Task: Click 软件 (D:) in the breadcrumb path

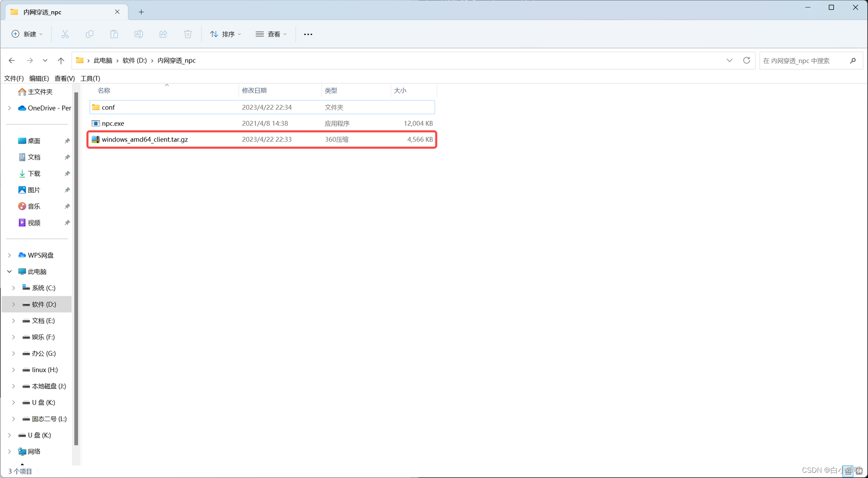Action: pyautogui.click(x=135, y=60)
